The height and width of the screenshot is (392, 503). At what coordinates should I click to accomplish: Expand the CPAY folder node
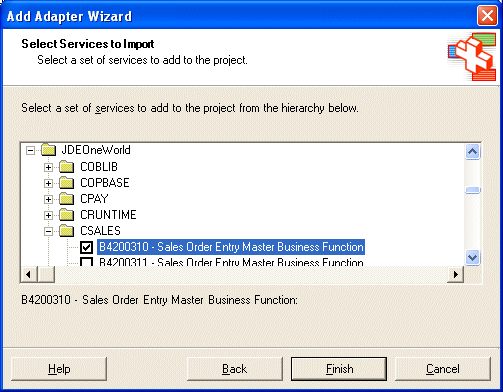[x=48, y=199]
